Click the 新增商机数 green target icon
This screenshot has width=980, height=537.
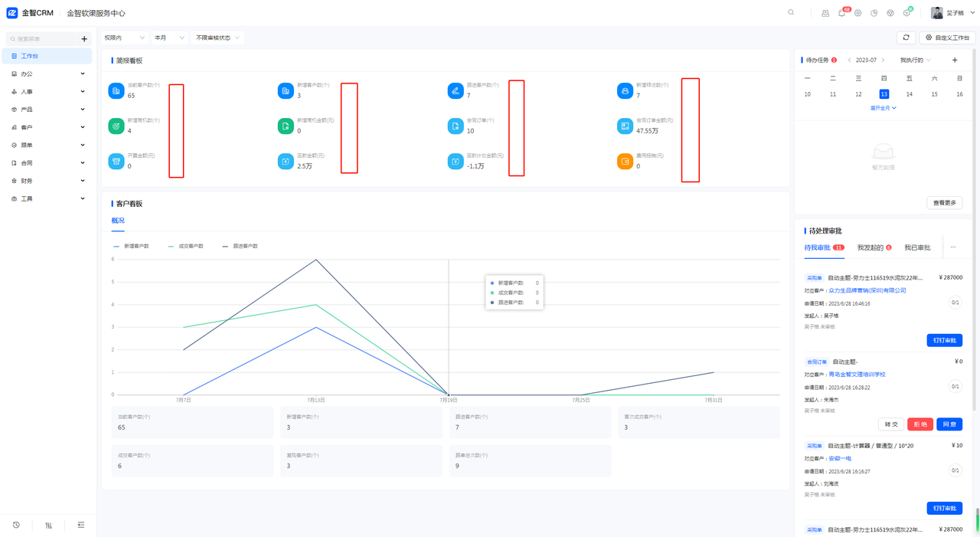(x=116, y=126)
